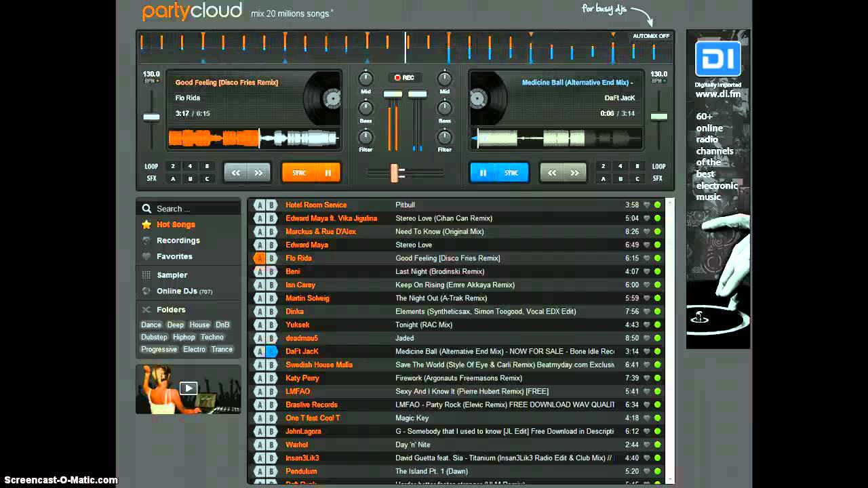This screenshot has width=868, height=488.
Task: Set left deck loop length to 4
Action: point(190,166)
